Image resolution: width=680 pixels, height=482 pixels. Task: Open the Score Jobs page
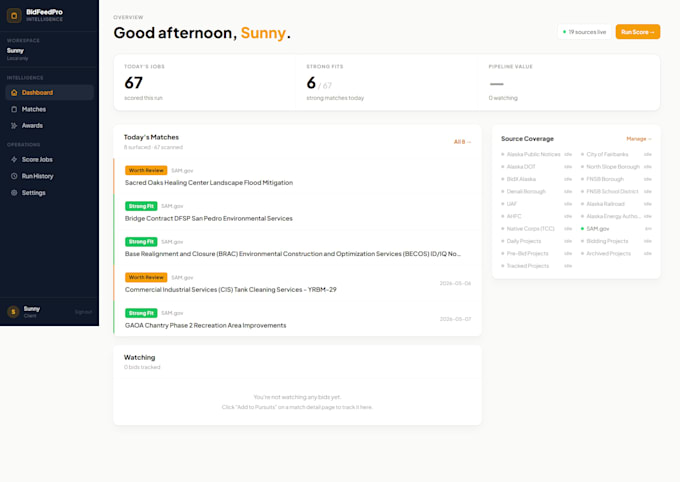(x=49, y=160)
